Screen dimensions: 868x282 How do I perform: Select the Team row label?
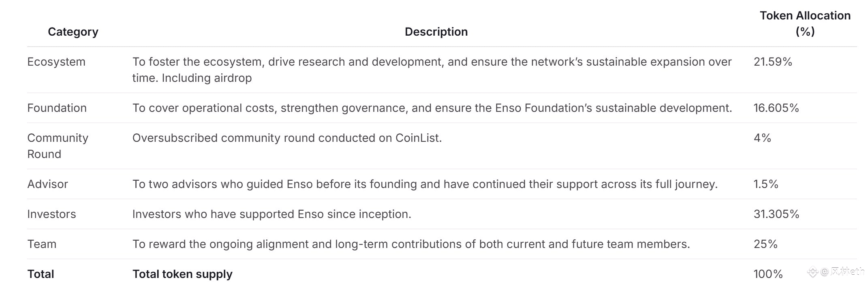tap(42, 244)
